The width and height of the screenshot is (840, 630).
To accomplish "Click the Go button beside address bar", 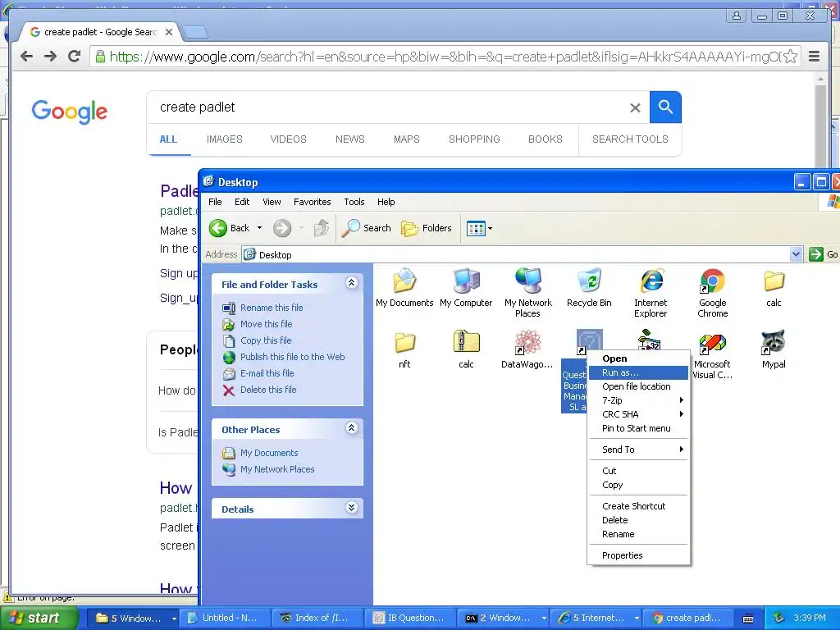I will pyautogui.click(x=824, y=254).
